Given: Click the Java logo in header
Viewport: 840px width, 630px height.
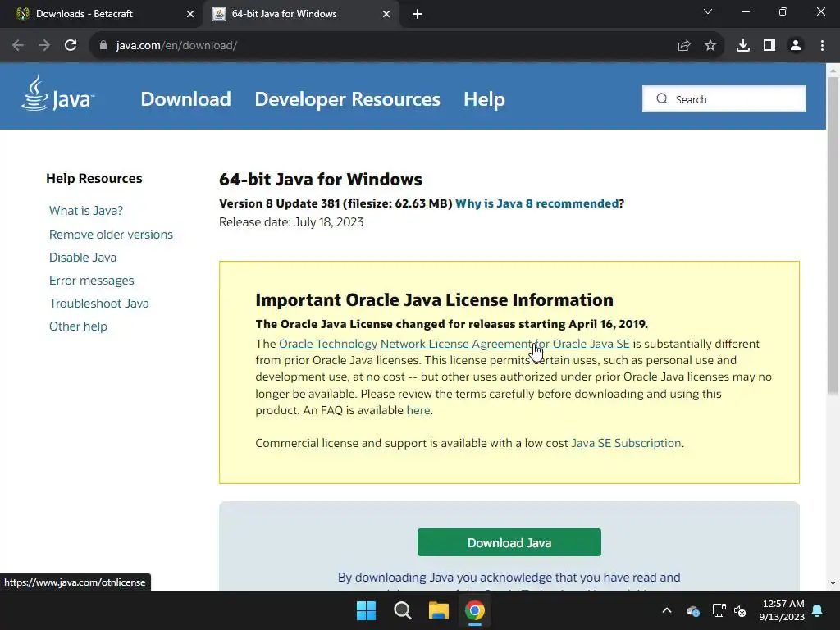Looking at the screenshot, I should pyautogui.click(x=58, y=94).
